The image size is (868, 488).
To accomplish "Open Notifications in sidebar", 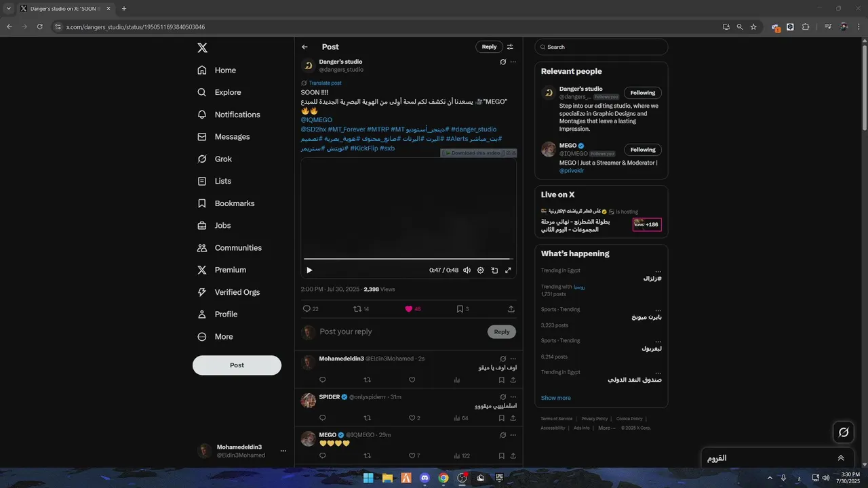I will [229, 115].
